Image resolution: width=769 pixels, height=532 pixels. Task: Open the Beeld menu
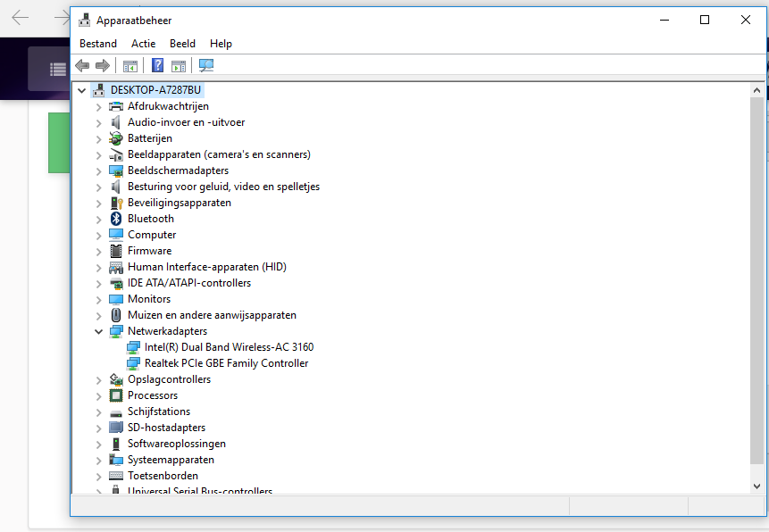point(182,44)
